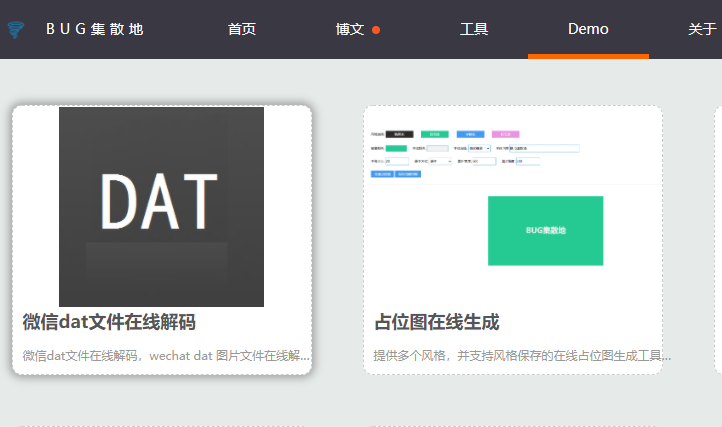Select the blue style swatch in the top row
The width and height of the screenshot is (722, 427).
(x=470, y=133)
